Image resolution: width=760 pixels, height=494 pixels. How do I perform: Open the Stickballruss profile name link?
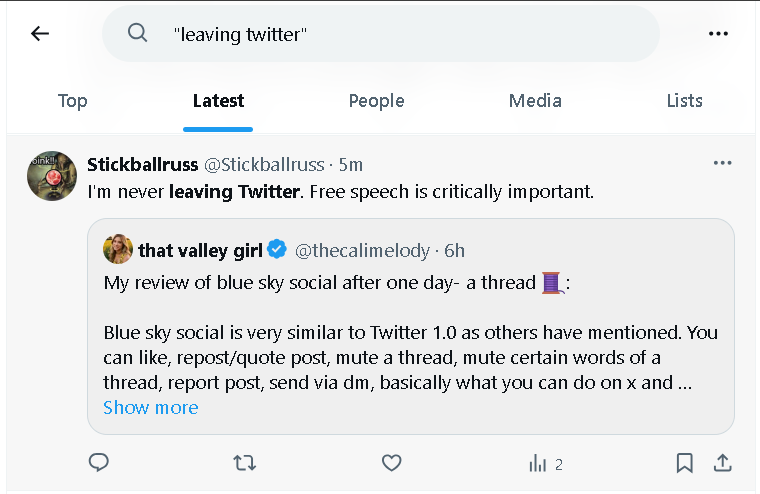(143, 164)
